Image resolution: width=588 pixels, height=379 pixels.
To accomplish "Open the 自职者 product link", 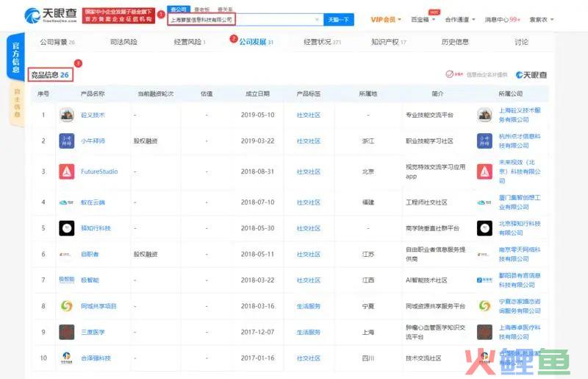I will (90, 255).
